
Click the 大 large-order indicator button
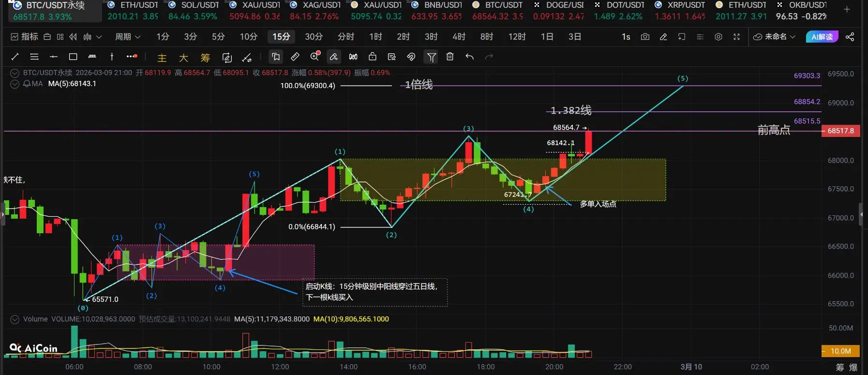(183, 58)
